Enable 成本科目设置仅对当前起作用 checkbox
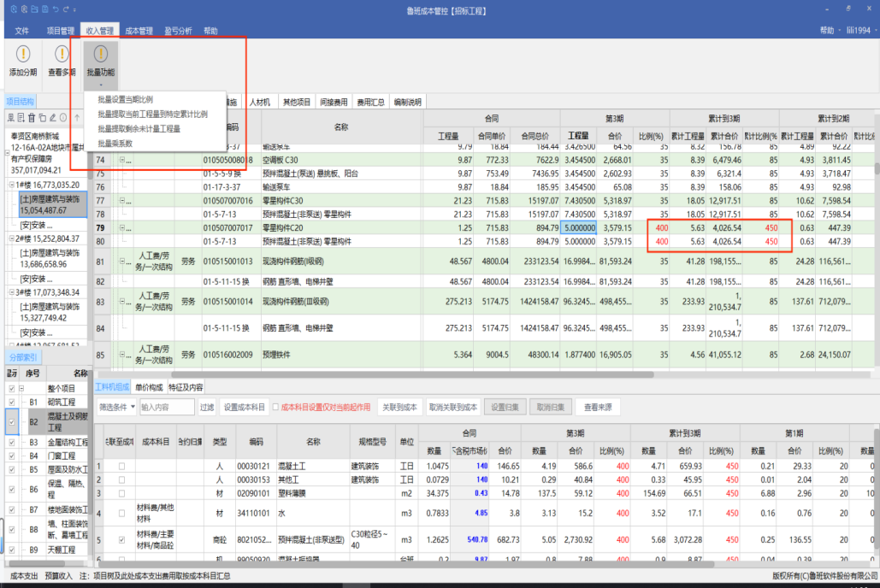Viewport: 880px width, 588px height. [x=275, y=408]
